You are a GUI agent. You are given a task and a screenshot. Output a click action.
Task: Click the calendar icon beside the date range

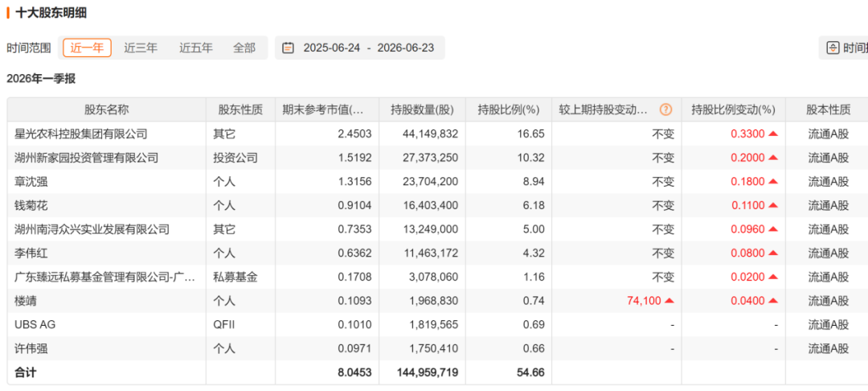[288, 47]
